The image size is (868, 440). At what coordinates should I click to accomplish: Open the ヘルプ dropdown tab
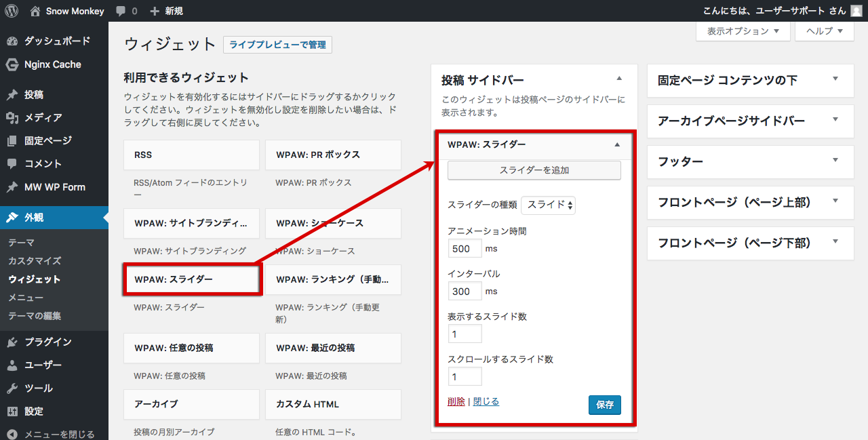point(824,31)
